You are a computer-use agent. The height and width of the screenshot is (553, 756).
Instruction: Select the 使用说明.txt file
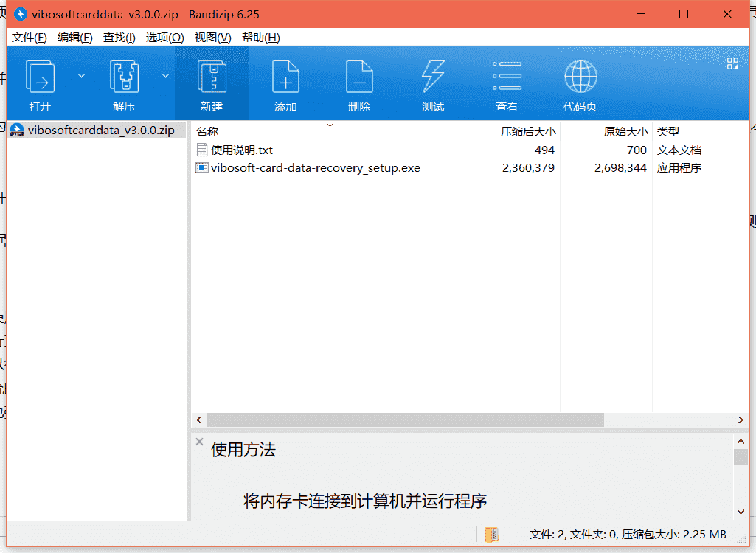(242, 150)
